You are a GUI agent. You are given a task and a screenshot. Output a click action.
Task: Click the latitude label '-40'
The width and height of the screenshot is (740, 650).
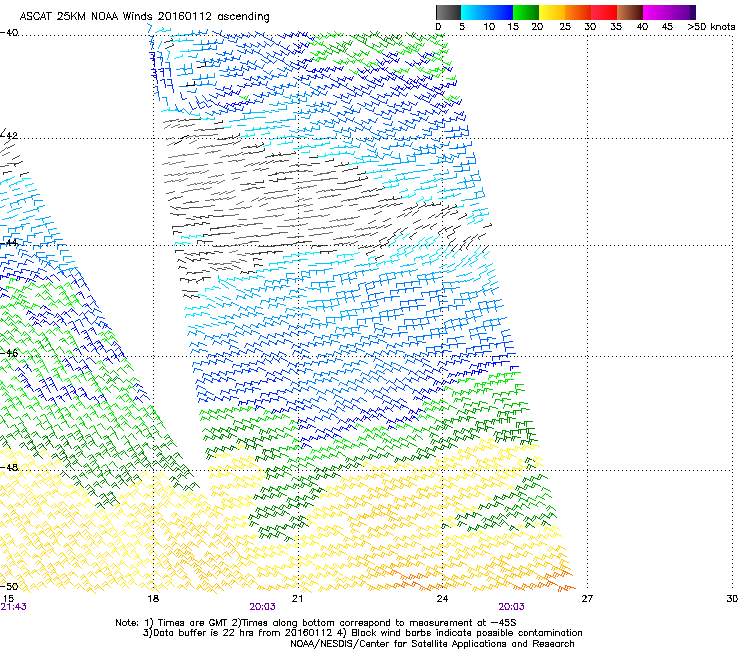[x=9, y=33]
